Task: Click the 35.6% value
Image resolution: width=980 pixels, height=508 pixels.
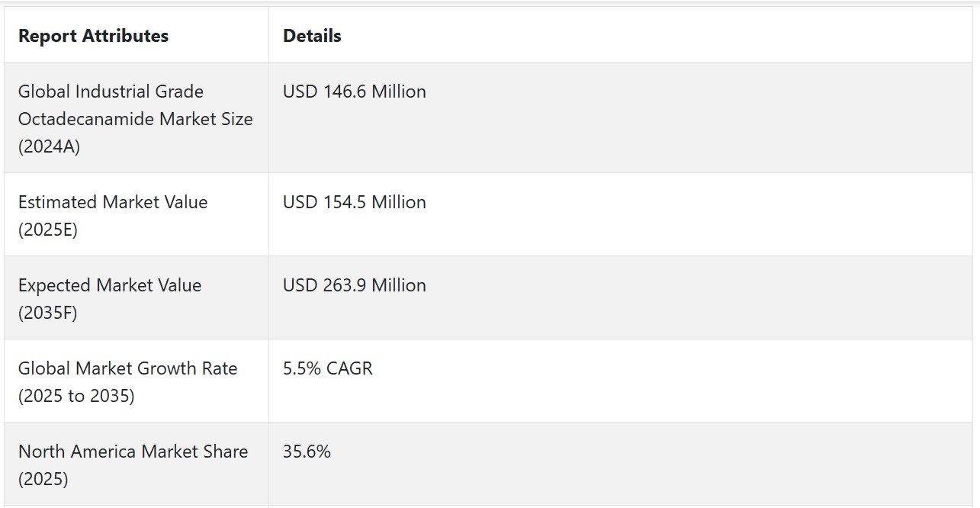Action: tap(307, 452)
